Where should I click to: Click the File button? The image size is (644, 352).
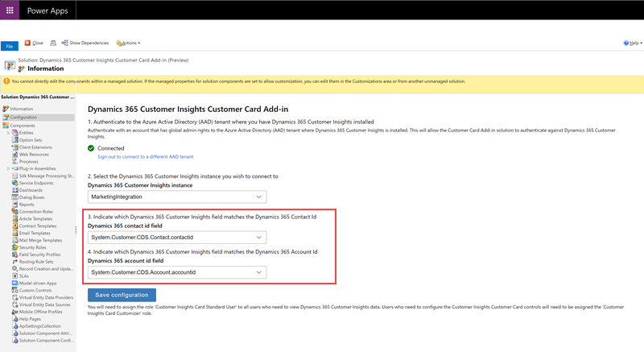10,46
